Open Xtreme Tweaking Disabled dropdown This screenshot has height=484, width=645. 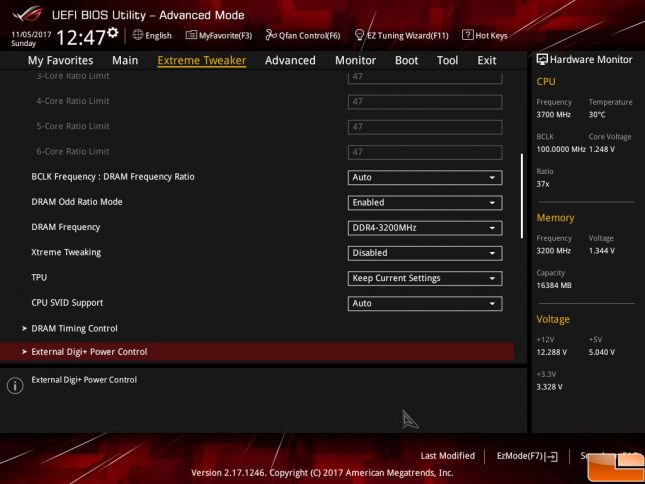[x=425, y=253]
